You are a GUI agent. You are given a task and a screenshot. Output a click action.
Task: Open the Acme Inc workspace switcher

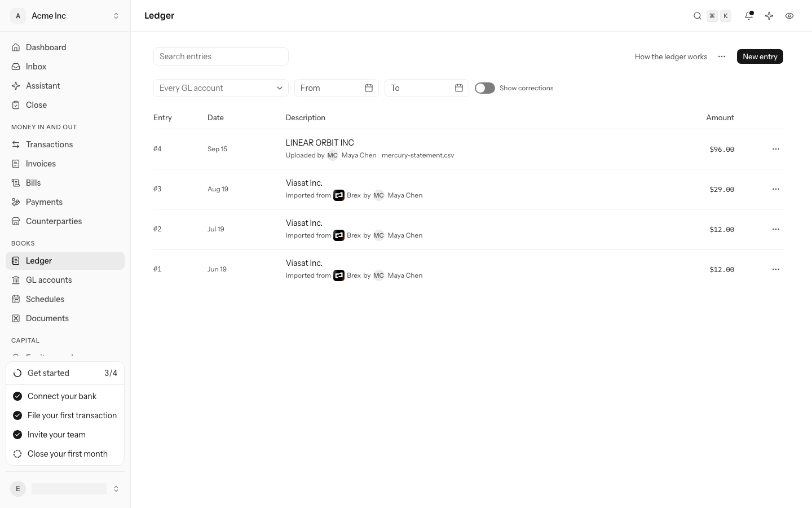click(65, 16)
